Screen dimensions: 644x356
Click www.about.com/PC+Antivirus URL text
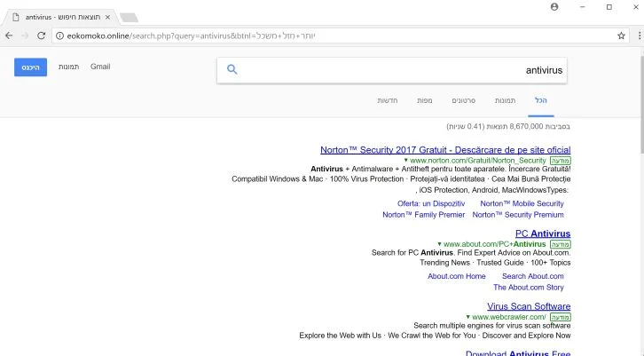tap(494, 244)
